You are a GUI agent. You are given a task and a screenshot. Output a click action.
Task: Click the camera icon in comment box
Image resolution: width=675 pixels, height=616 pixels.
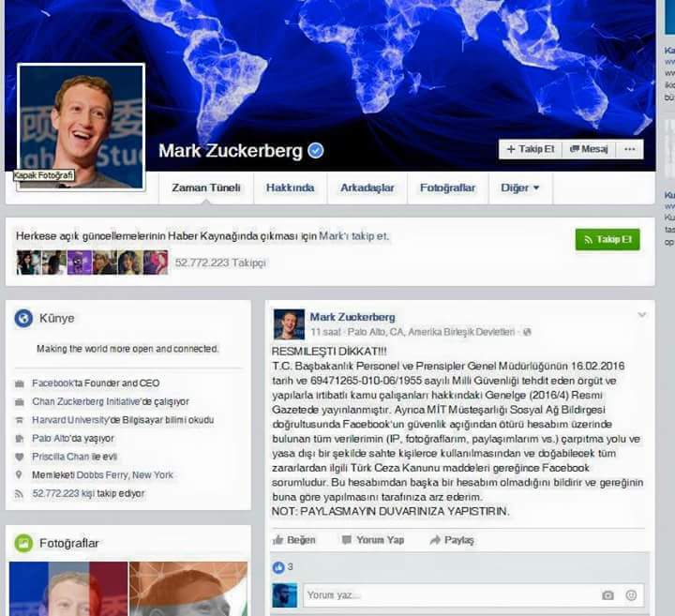pyautogui.click(x=607, y=595)
